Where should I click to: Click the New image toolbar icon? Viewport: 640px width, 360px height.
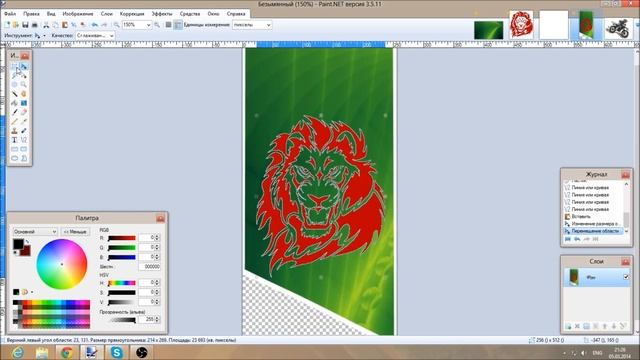coord(7,25)
